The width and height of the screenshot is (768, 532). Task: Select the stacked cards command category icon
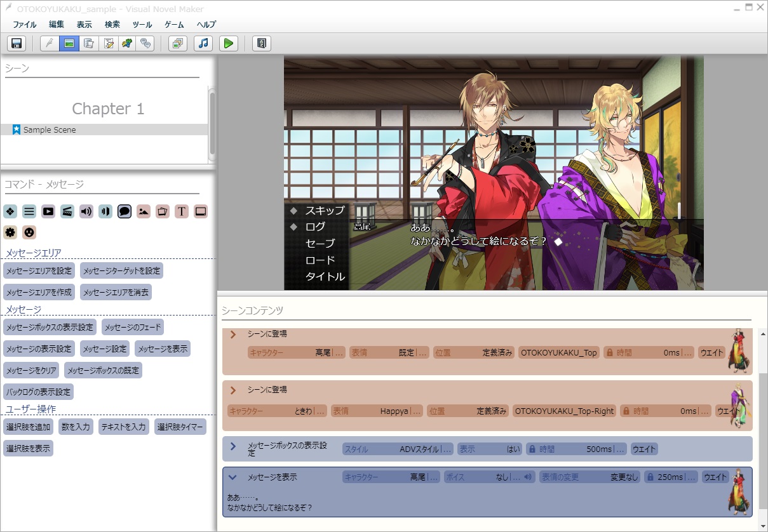click(x=163, y=211)
